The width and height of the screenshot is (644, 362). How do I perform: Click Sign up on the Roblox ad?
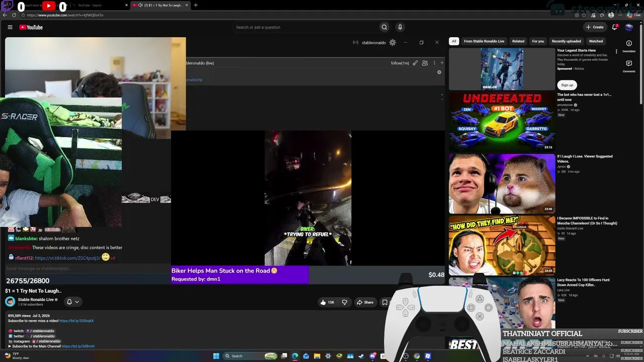[x=567, y=85]
